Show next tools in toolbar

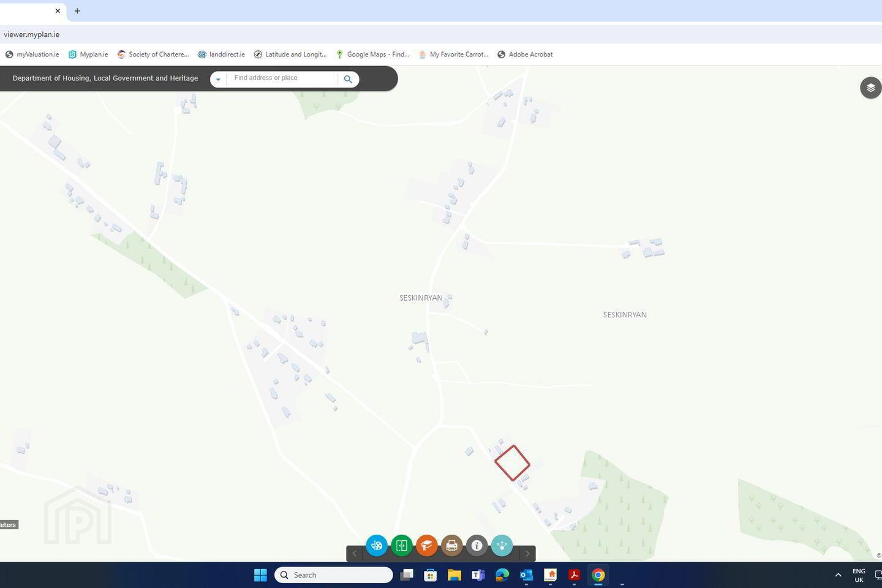point(527,554)
